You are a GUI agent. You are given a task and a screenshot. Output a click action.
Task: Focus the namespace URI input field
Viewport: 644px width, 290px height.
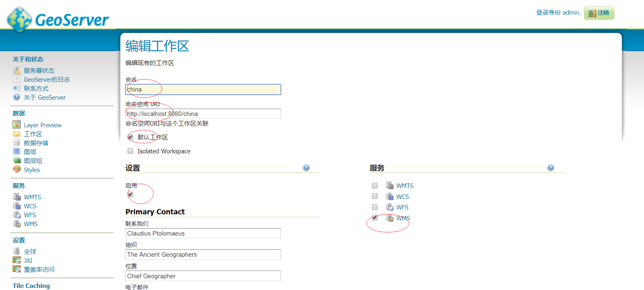[x=203, y=114]
